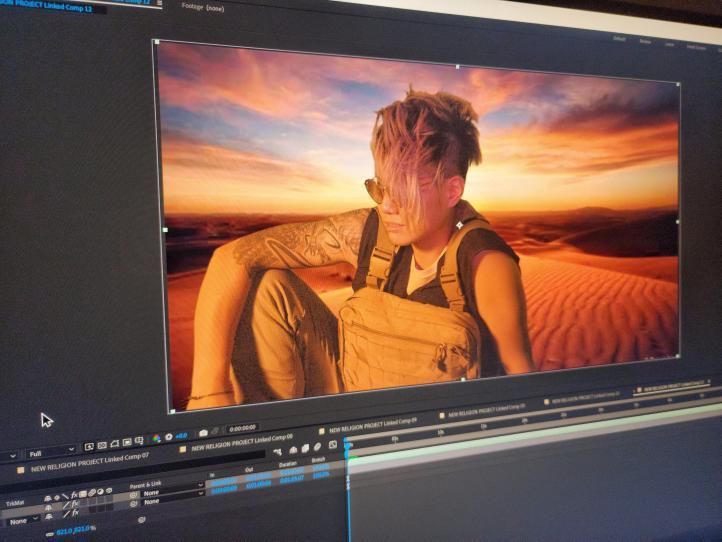Click the blue current time indicator playhead

coord(348,440)
